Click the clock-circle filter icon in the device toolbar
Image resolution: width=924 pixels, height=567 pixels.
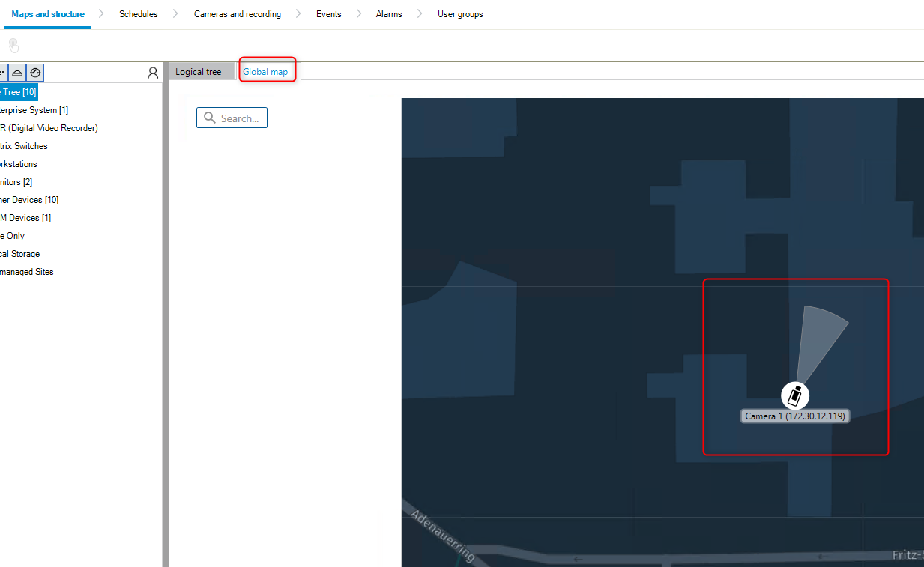pyautogui.click(x=35, y=73)
